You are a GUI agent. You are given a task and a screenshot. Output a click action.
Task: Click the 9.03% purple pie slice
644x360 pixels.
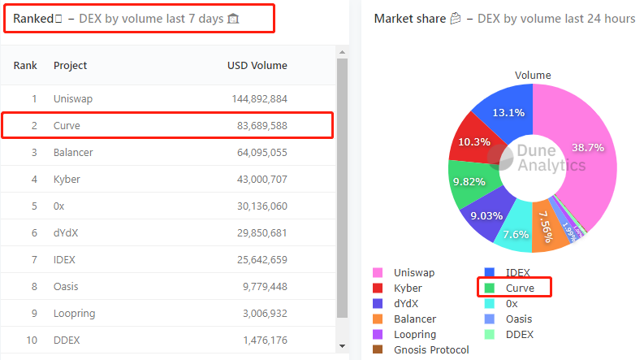(x=486, y=214)
